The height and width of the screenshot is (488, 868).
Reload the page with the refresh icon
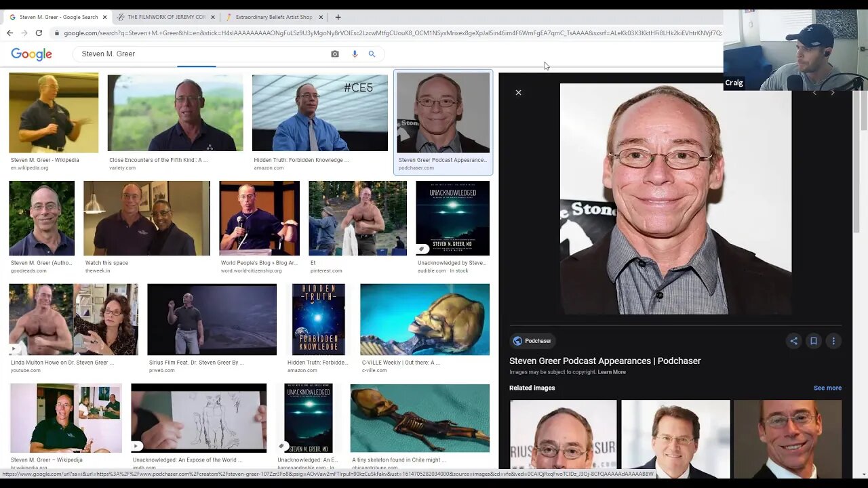click(x=39, y=33)
